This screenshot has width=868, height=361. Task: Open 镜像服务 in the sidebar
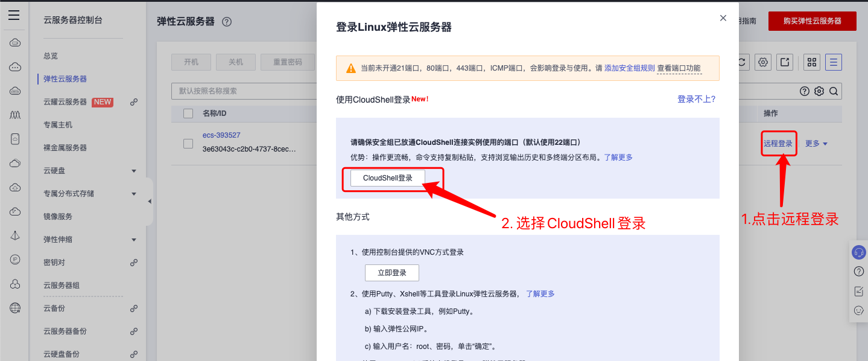tap(58, 217)
